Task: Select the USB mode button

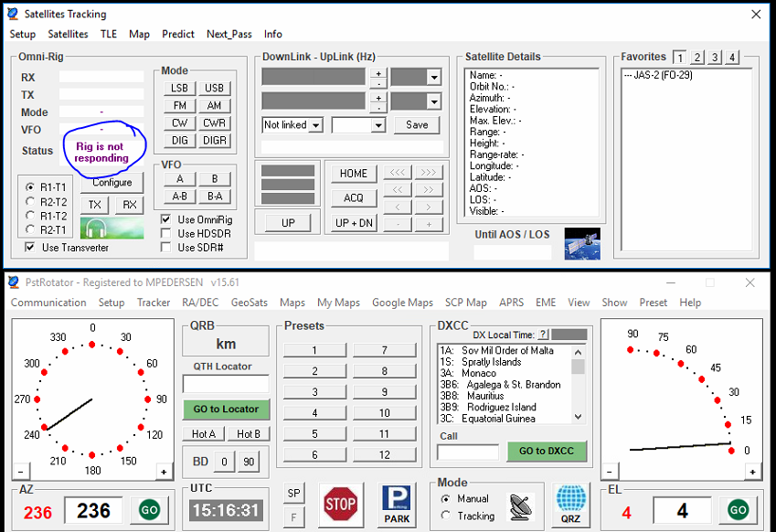Action: pyautogui.click(x=214, y=88)
